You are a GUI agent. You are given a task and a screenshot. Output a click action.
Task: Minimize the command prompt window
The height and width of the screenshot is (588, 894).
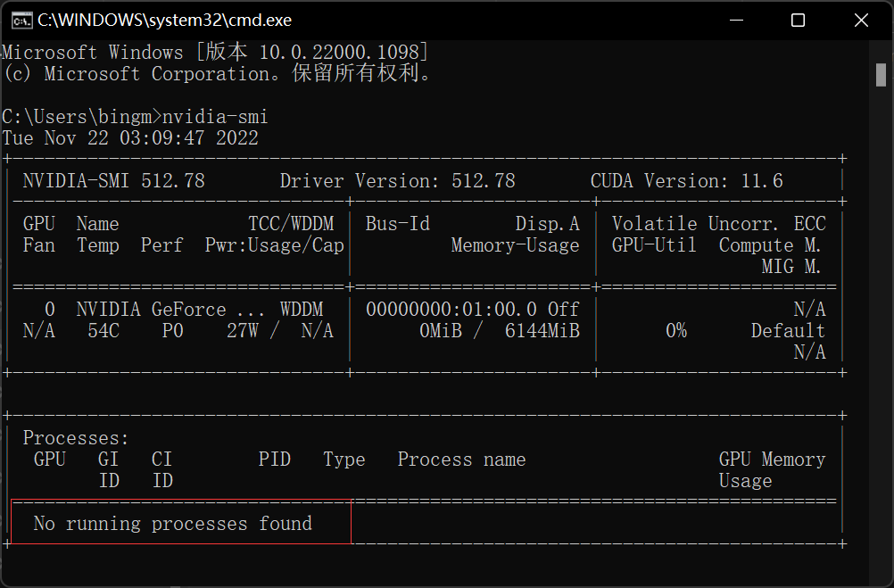click(736, 20)
